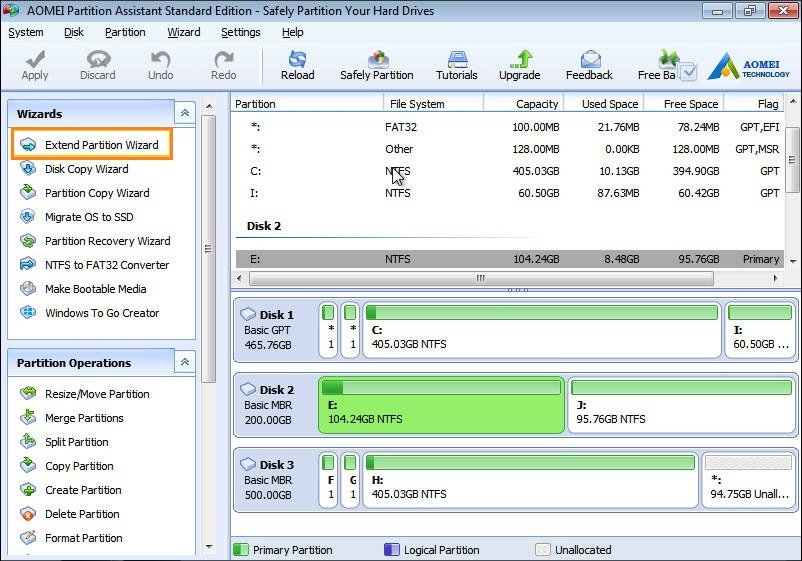The width and height of the screenshot is (802, 561).
Task: Click sidebar scrollbar down arrow
Action: tap(209, 546)
